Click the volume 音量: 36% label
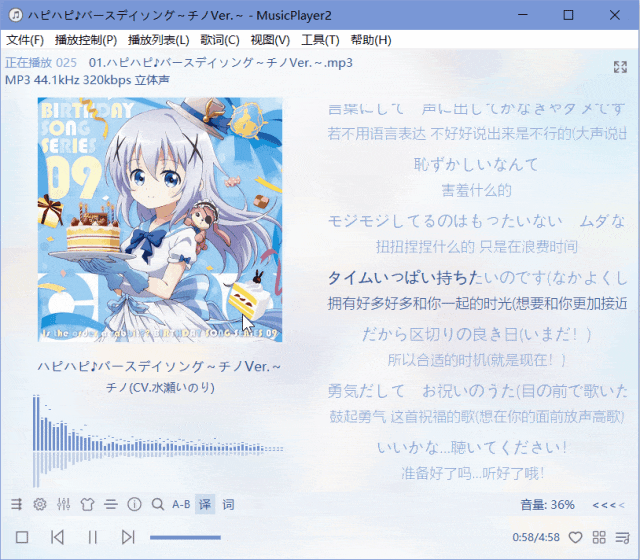The width and height of the screenshot is (640, 560). (x=547, y=505)
